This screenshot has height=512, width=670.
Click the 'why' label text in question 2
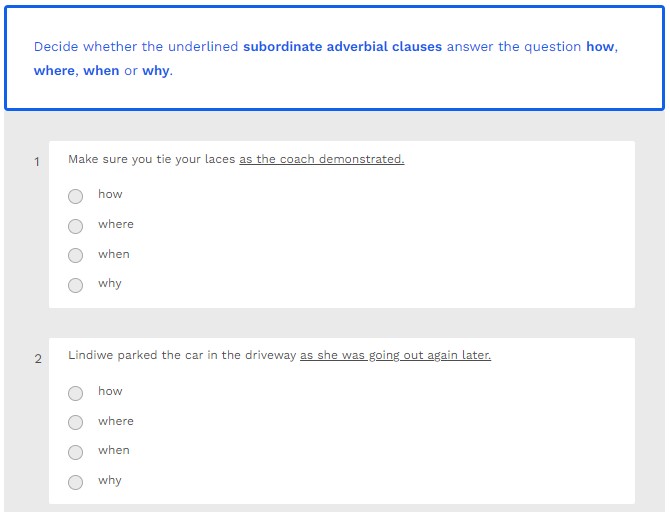(x=110, y=480)
